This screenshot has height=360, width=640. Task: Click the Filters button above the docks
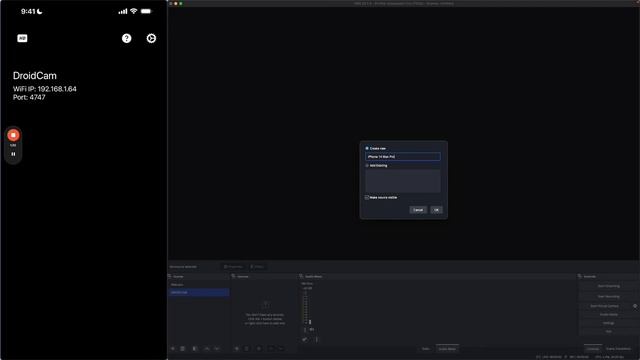click(x=257, y=267)
